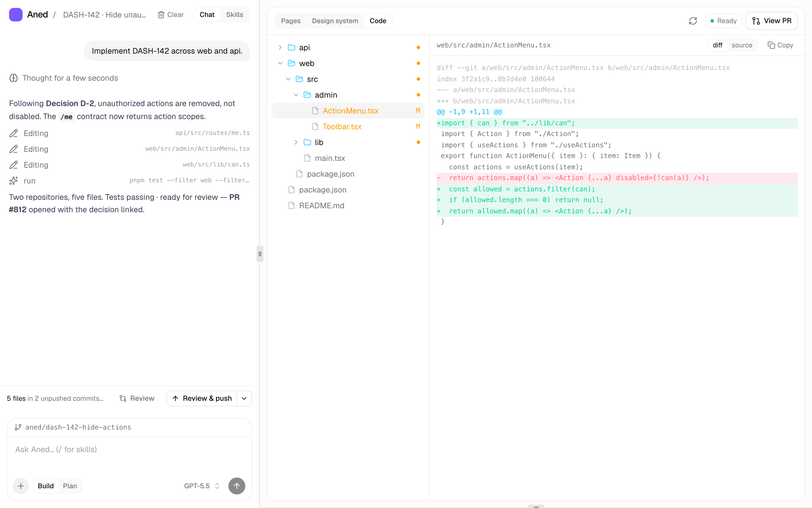
Task: Collapse the src folder chevron
Action: [288, 79]
